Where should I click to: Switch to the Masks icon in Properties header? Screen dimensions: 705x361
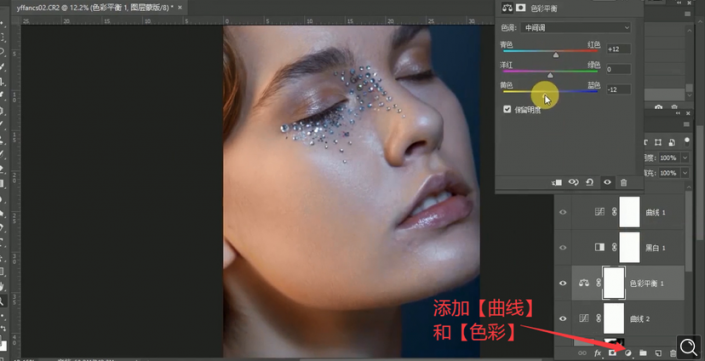[521, 7]
